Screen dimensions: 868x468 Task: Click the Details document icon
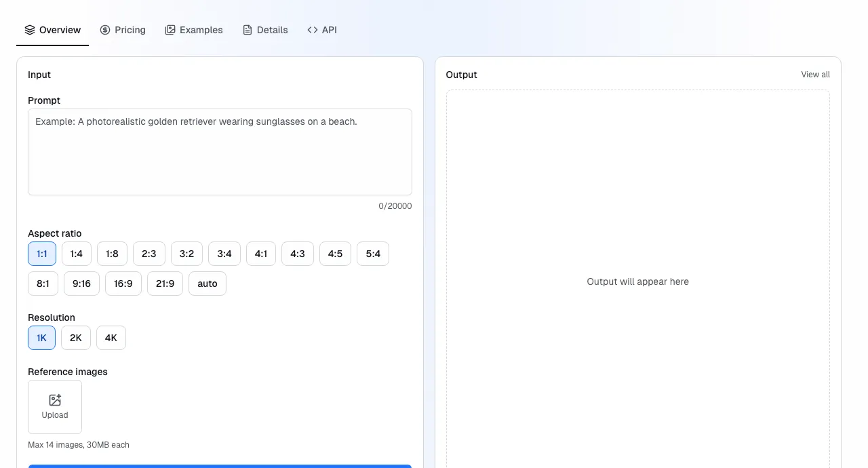pos(248,30)
